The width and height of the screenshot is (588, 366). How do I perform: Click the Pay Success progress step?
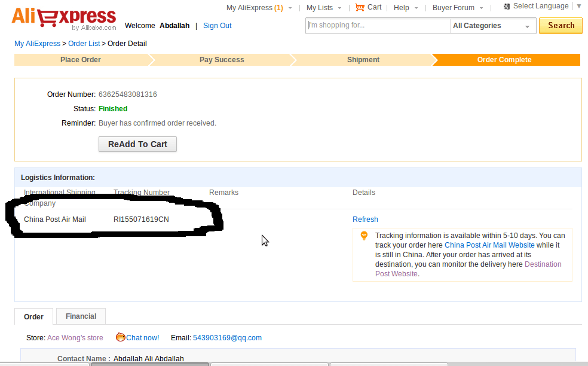pyautogui.click(x=222, y=60)
